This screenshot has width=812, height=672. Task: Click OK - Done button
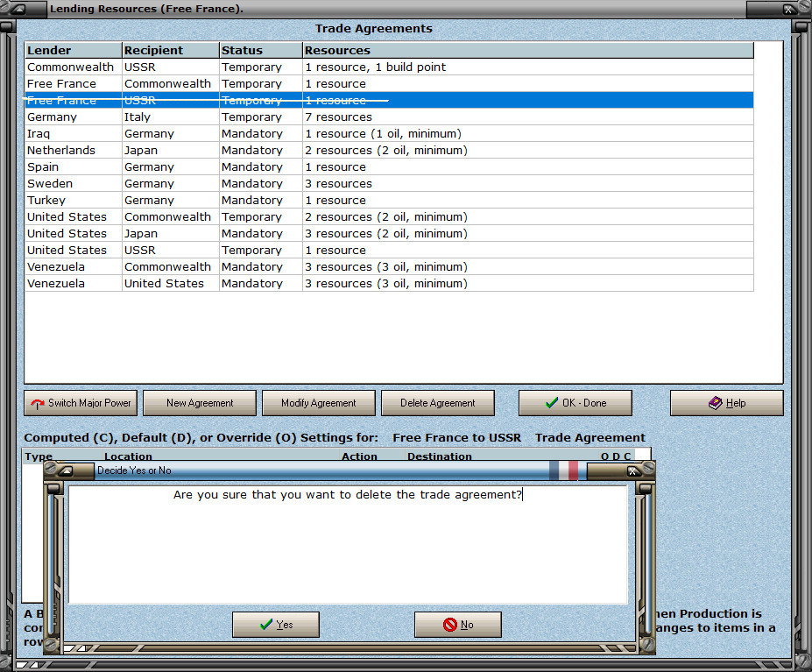point(575,403)
